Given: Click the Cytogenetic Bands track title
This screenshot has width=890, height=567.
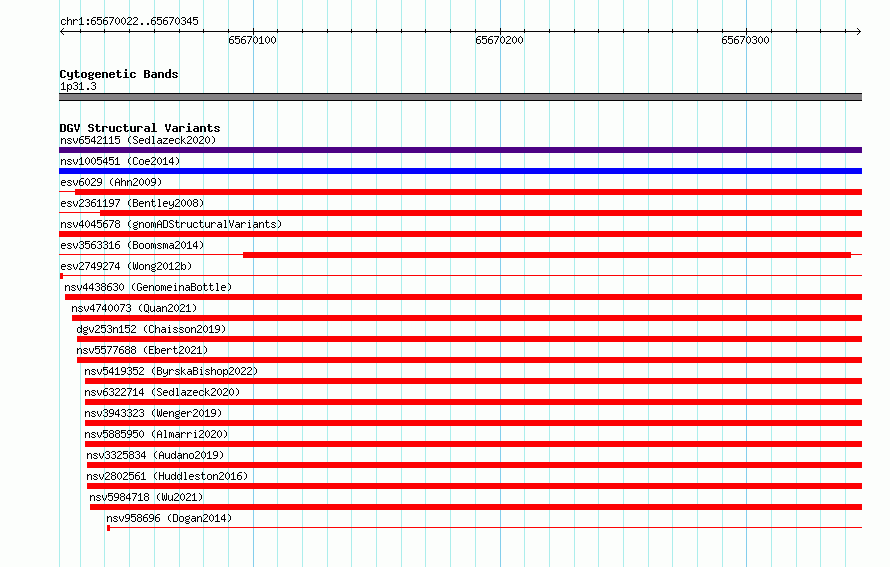Looking at the screenshot, I should [x=119, y=74].
